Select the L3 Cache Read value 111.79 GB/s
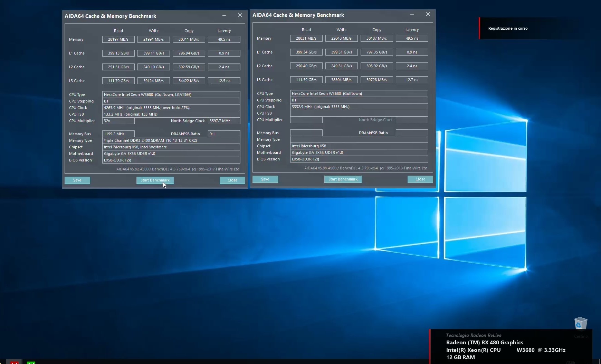 pos(118,81)
